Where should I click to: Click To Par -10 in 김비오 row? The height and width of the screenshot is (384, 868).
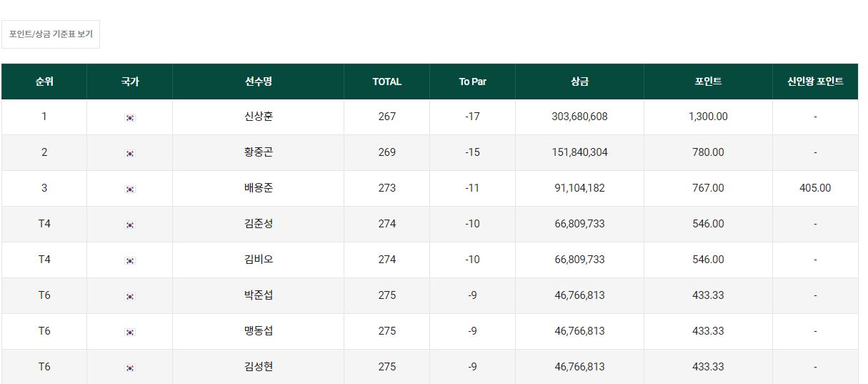pos(472,260)
